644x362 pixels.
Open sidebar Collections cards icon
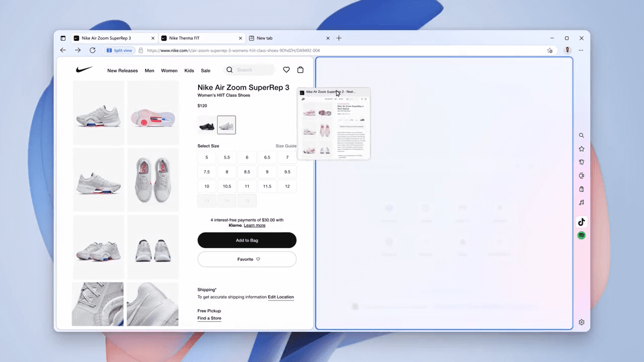[581, 162]
